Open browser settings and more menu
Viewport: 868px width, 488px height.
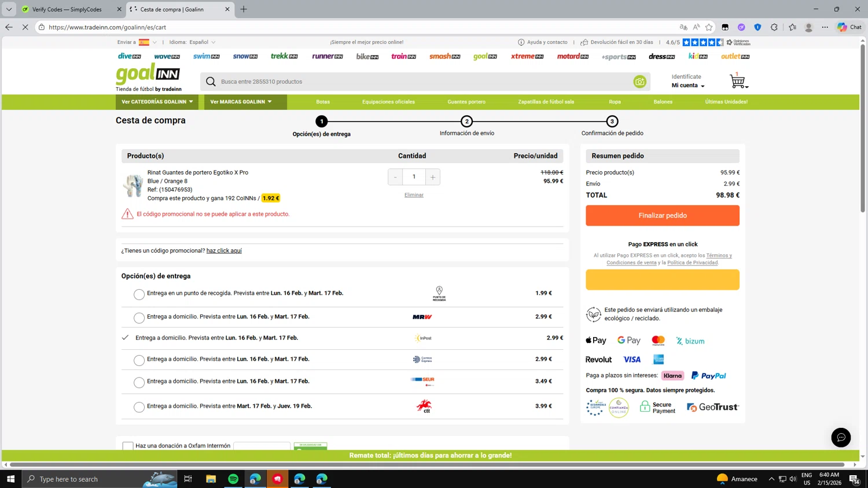point(825,27)
